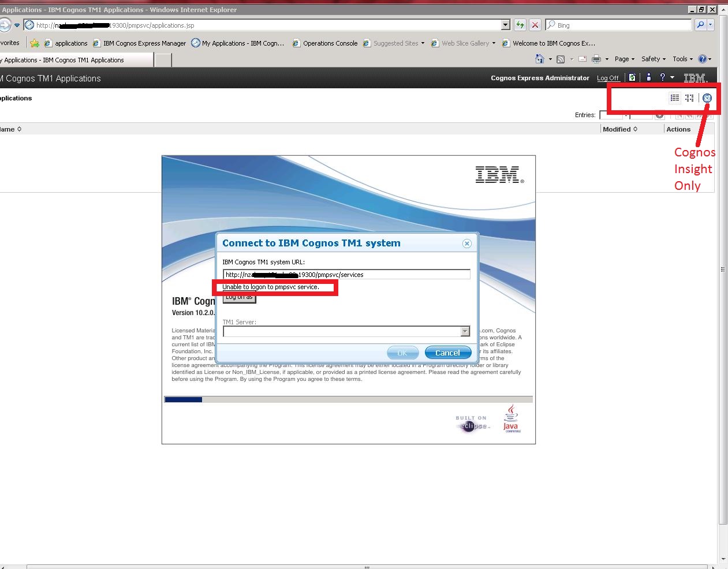Click the IE Home icon

[x=540, y=59]
